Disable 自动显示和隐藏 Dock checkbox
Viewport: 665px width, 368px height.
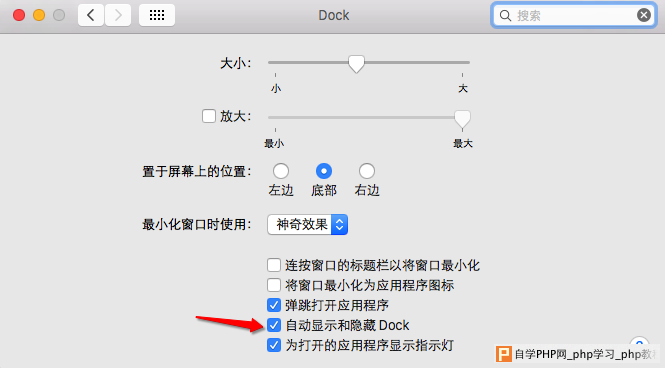[274, 325]
